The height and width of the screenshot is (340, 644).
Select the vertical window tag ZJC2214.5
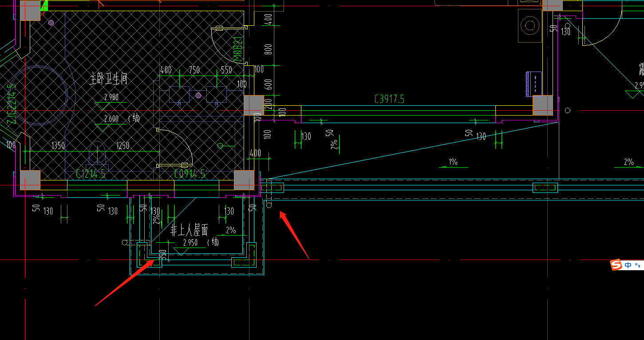click(x=11, y=104)
